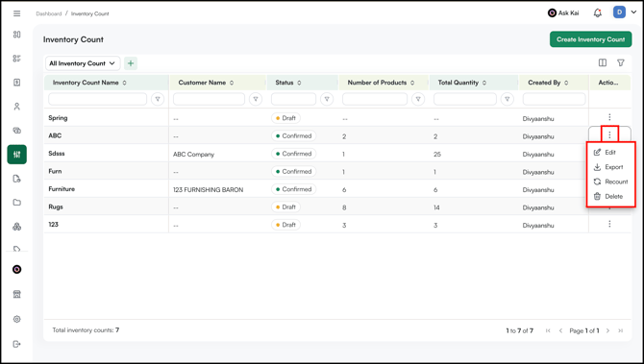Sort by Created By column
Image resolution: width=644 pixels, height=364 pixels.
click(566, 83)
